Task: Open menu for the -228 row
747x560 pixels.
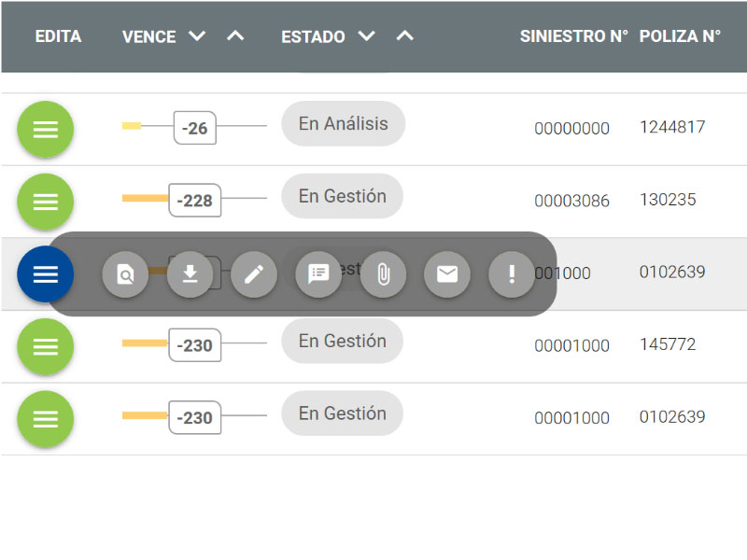Action: (x=45, y=202)
